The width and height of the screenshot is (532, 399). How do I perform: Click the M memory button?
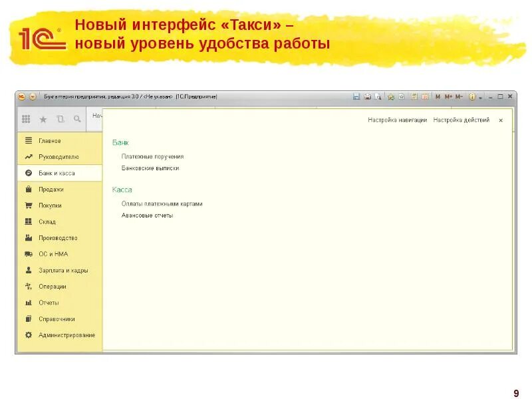click(438, 96)
